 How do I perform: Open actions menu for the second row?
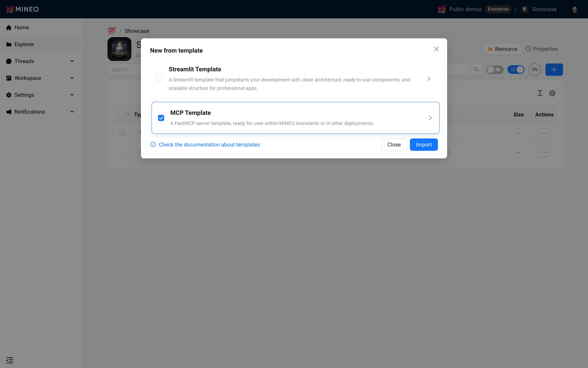[544, 152]
